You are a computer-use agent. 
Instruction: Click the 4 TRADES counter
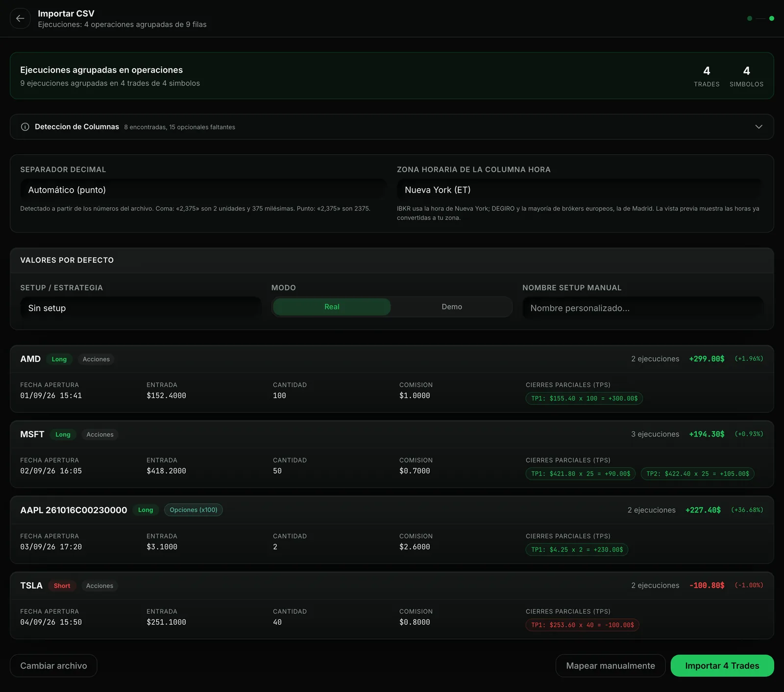(707, 76)
